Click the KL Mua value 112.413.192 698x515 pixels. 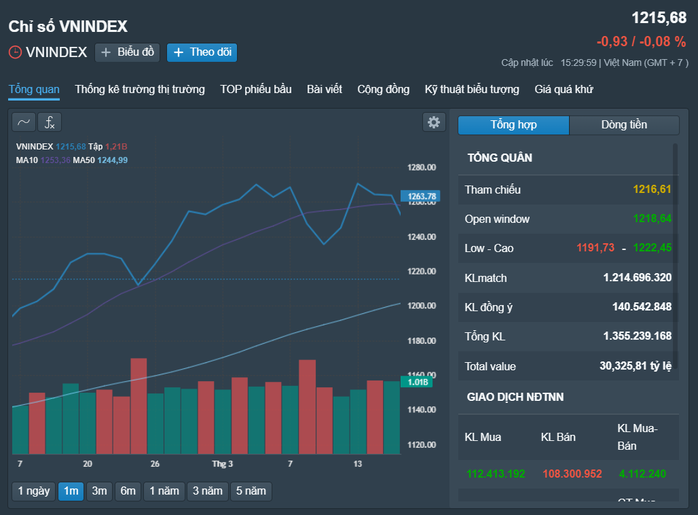tap(496, 474)
